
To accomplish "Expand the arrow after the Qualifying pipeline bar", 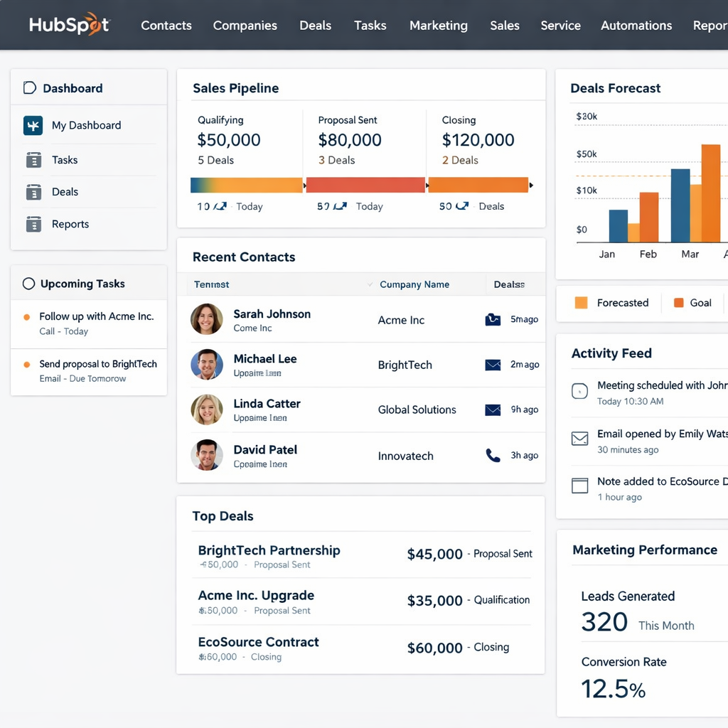I will (305, 186).
